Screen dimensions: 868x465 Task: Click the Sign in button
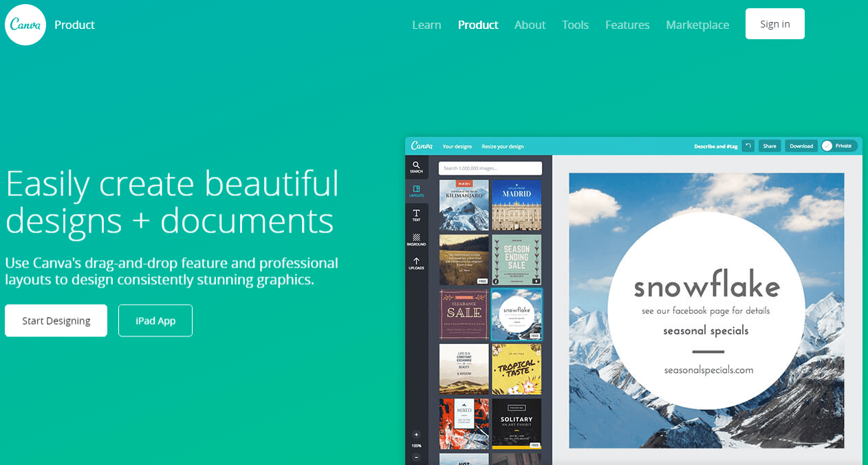pos(774,23)
